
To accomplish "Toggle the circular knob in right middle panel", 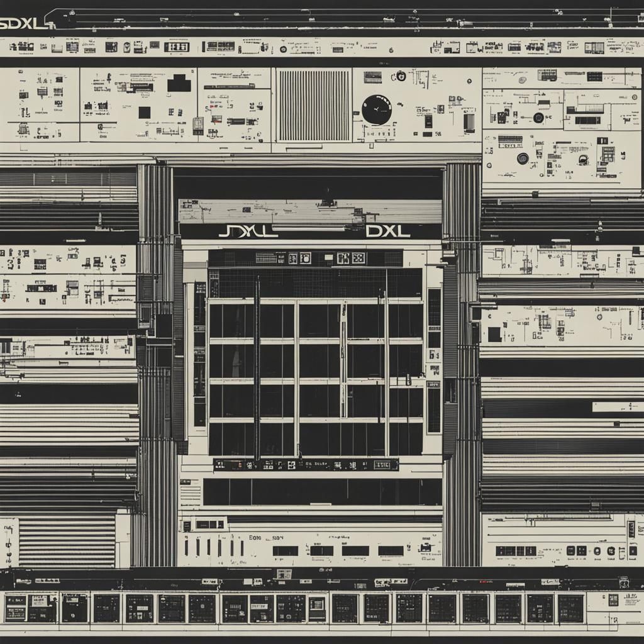I will (x=522, y=158).
